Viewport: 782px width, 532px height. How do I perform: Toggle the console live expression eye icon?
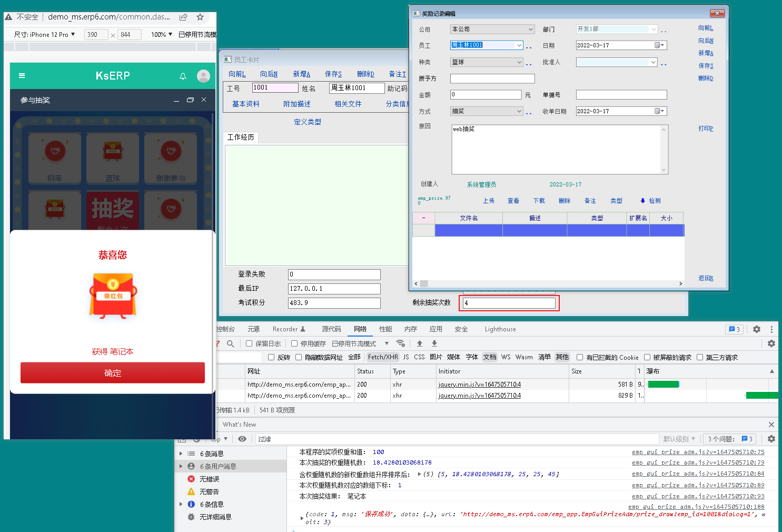(242, 439)
